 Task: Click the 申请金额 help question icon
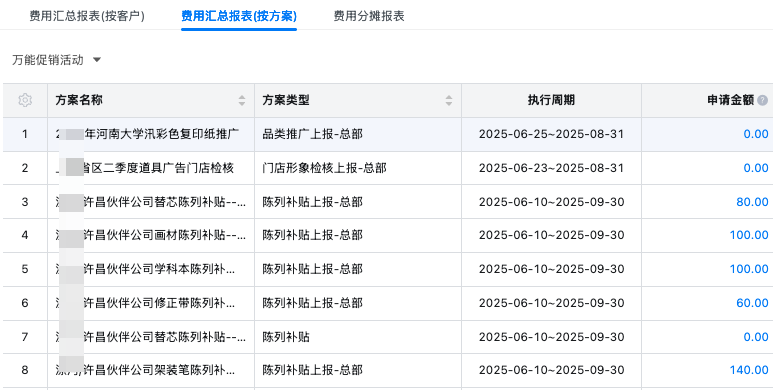pyautogui.click(x=763, y=101)
